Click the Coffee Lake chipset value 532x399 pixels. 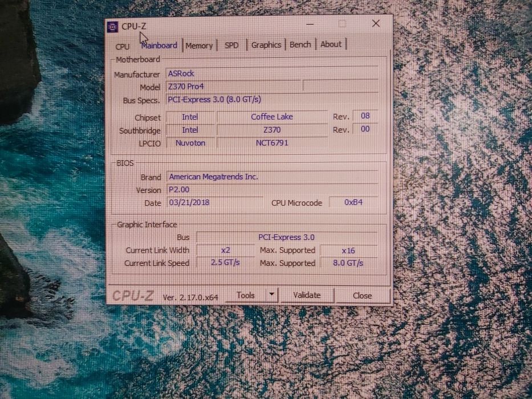pyautogui.click(x=272, y=117)
